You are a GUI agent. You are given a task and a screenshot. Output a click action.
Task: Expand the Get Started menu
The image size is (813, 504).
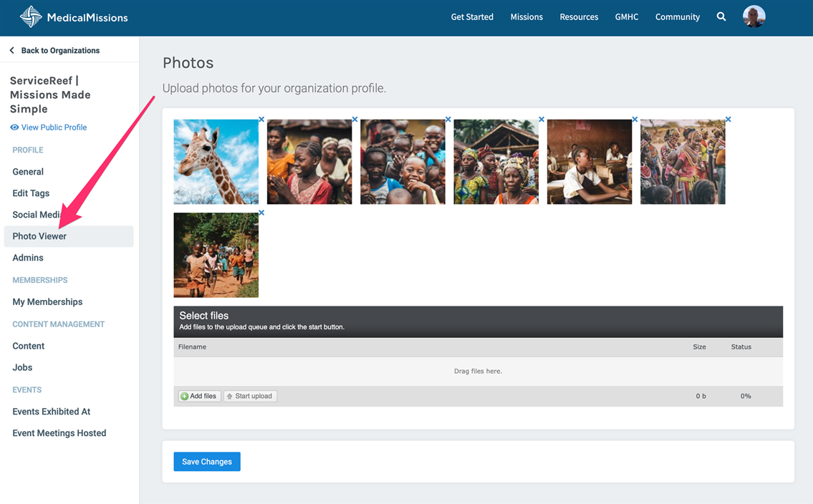(472, 17)
